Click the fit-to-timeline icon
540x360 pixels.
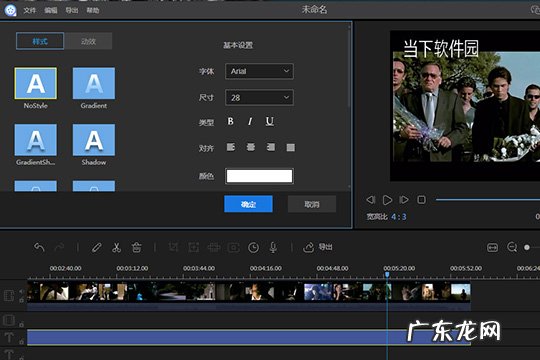coord(492,247)
